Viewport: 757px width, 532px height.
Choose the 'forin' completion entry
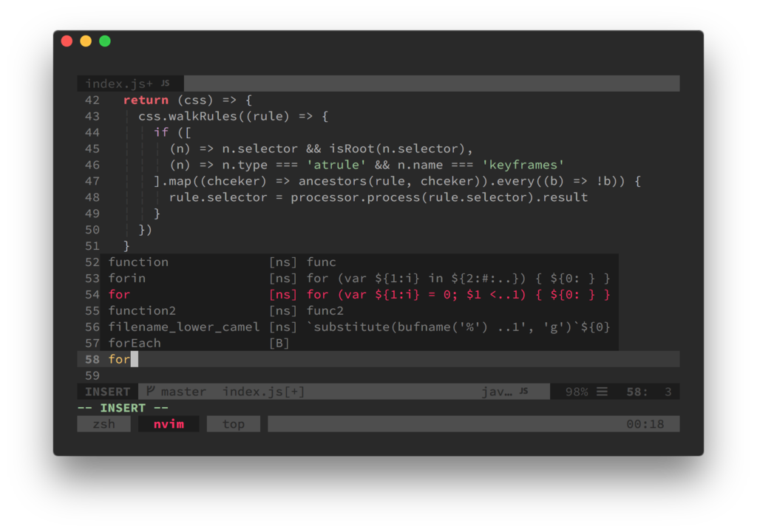click(359, 278)
